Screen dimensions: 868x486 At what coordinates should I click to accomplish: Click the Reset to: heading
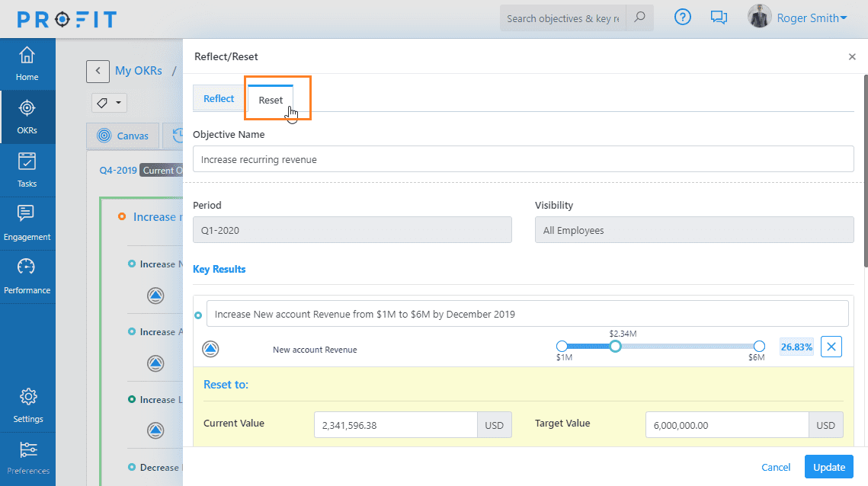pyautogui.click(x=226, y=385)
